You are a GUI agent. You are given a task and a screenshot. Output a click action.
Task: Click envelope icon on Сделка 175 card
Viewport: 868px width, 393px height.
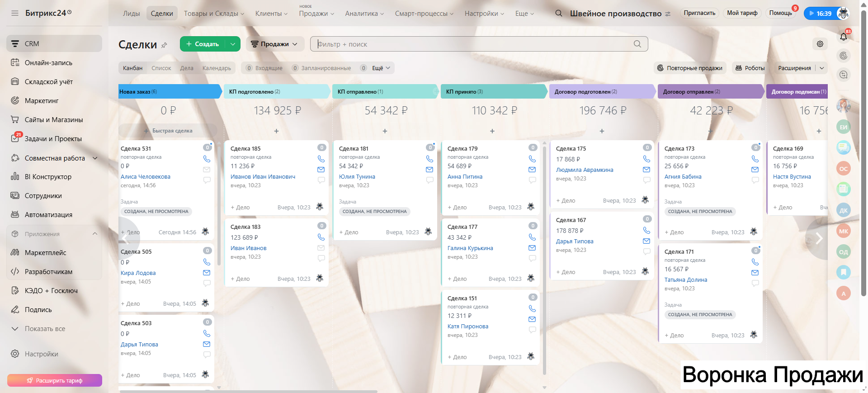click(x=646, y=170)
